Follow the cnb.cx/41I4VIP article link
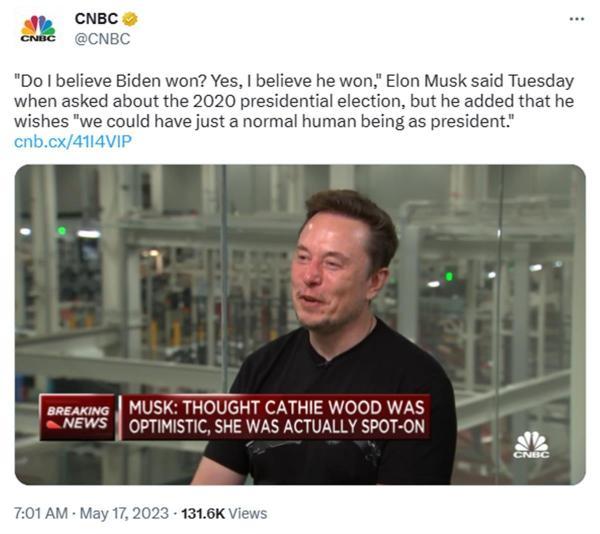600x534 pixels. [73, 142]
